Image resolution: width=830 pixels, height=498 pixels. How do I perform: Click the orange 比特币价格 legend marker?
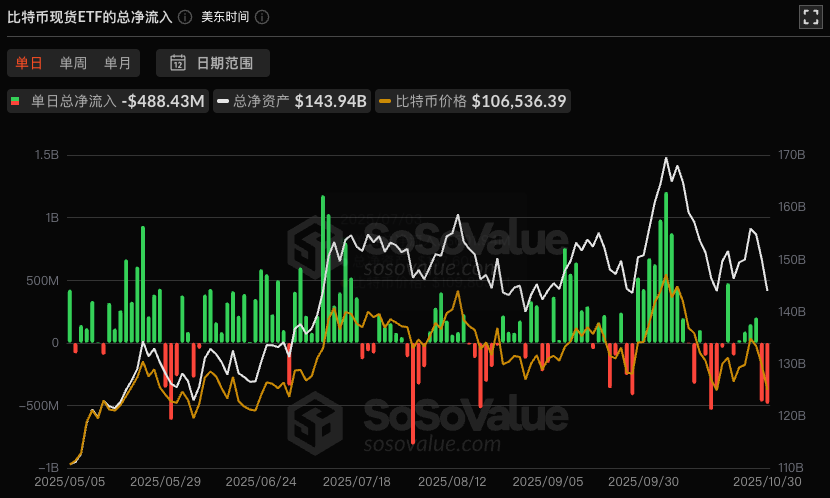pyautogui.click(x=386, y=101)
